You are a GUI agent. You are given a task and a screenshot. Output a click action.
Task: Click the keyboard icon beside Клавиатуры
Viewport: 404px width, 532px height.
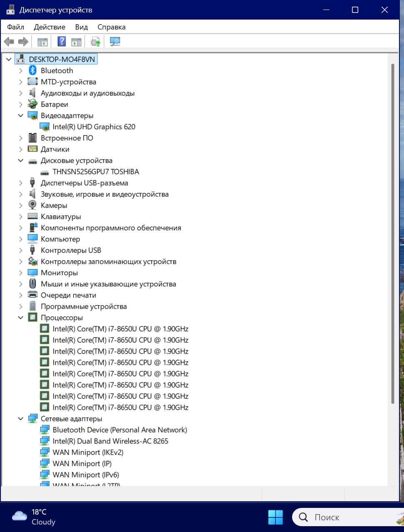point(32,217)
